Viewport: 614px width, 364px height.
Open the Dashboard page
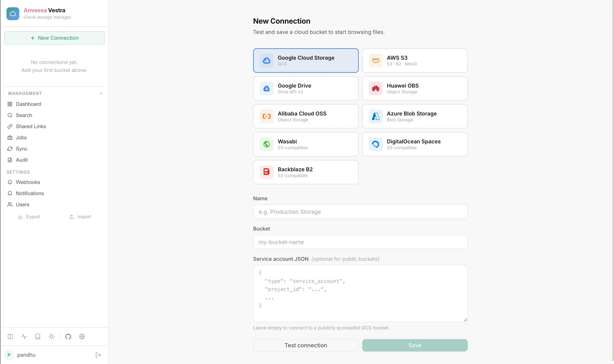pos(28,104)
